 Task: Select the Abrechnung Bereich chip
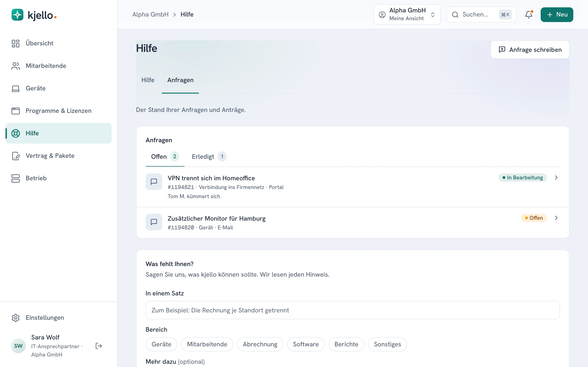point(260,344)
